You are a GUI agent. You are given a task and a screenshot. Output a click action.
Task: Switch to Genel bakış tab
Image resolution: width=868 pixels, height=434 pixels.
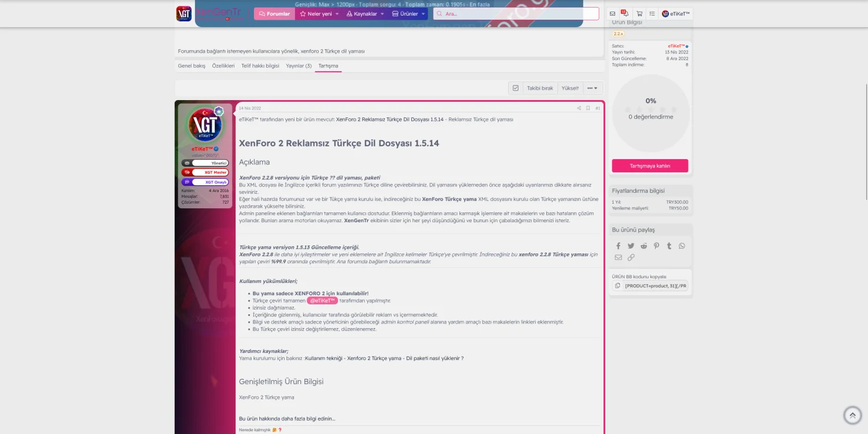coord(192,66)
